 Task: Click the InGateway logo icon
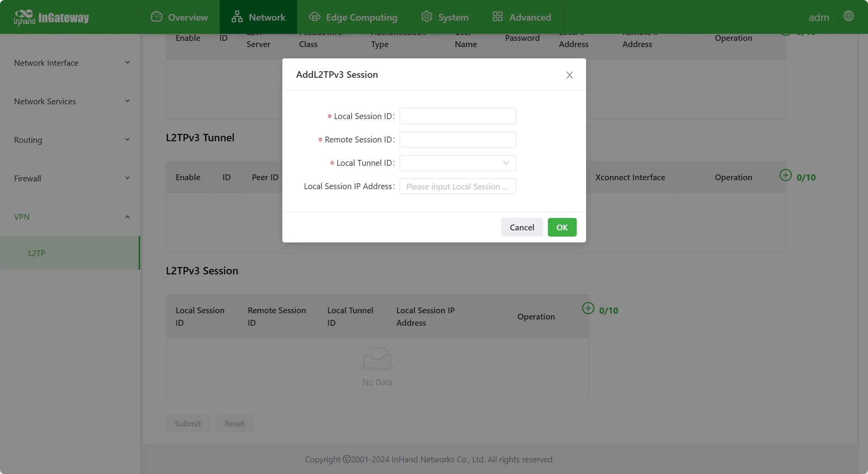pyautogui.click(x=24, y=18)
